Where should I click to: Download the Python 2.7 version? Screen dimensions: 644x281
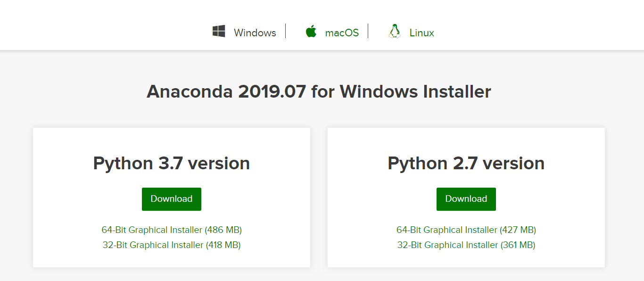(466, 199)
